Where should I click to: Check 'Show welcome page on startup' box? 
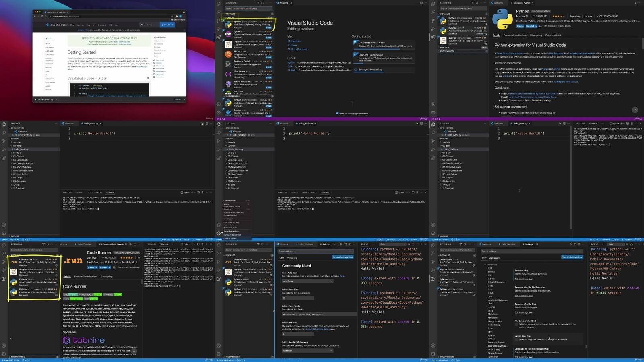[x=337, y=114]
